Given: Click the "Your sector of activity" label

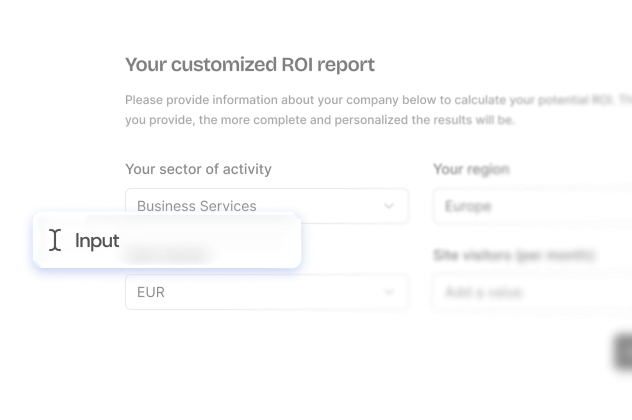Looking at the screenshot, I should [x=198, y=169].
